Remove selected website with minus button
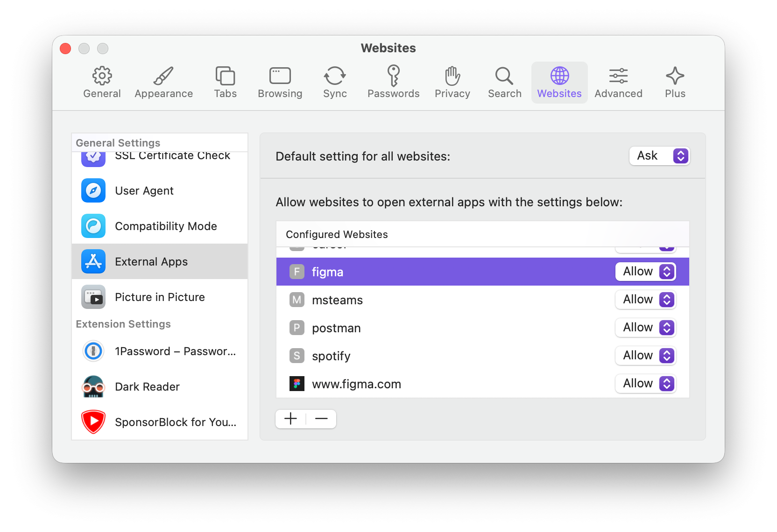Image resolution: width=777 pixels, height=532 pixels. [x=321, y=419]
